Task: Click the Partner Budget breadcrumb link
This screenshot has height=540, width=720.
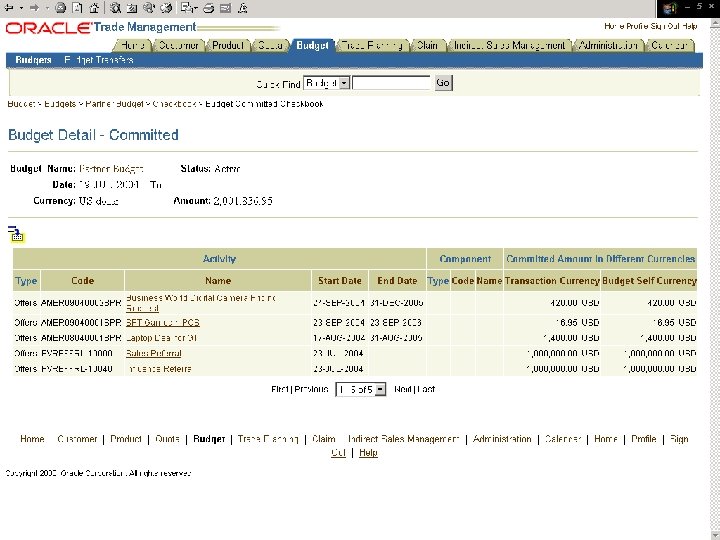Action: 114,104
